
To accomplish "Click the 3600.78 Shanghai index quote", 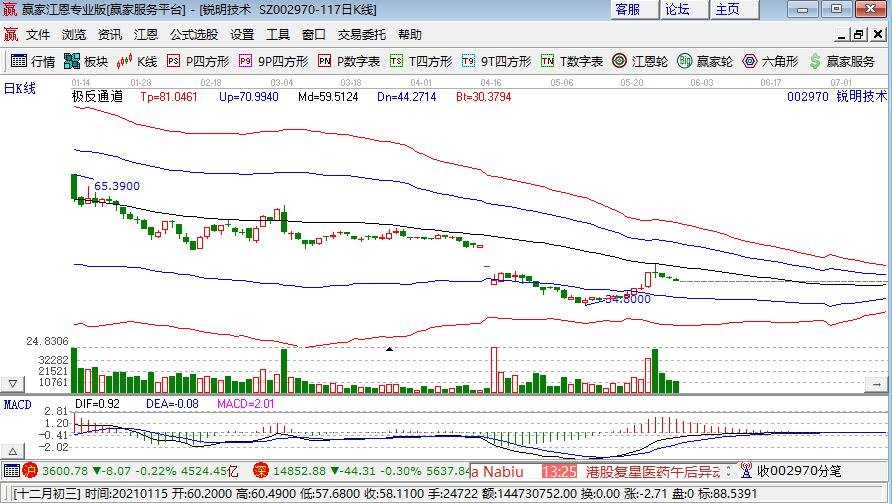I will click(65, 471).
